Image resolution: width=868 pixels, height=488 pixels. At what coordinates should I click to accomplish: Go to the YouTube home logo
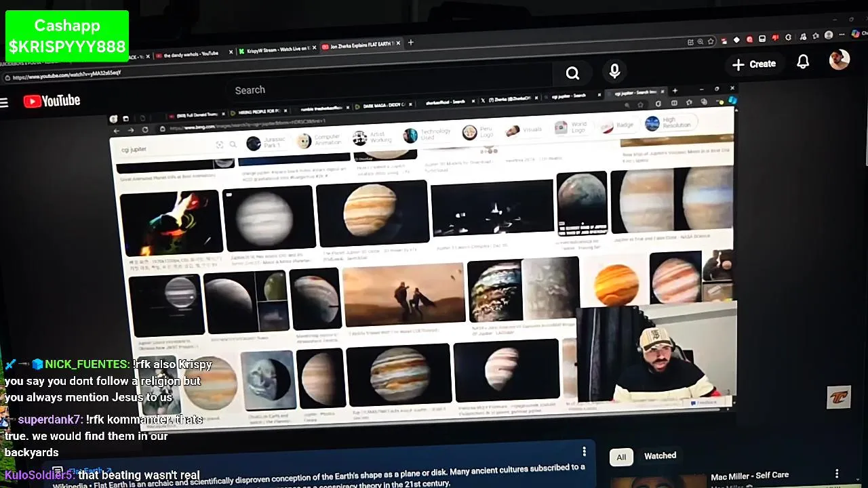click(52, 101)
